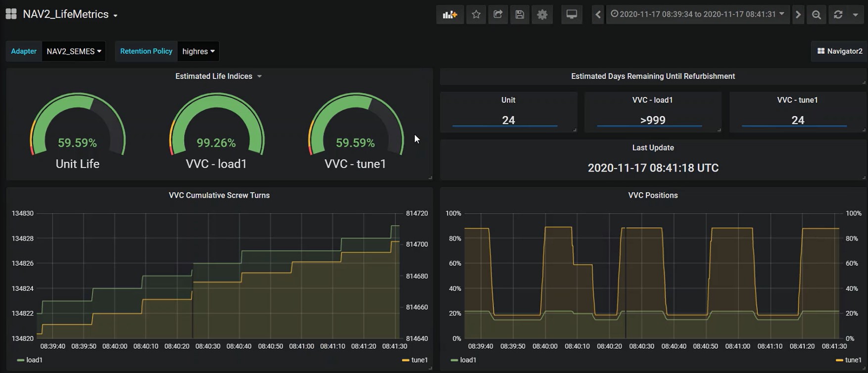Save the dashboard with disk icon

click(520, 15)
